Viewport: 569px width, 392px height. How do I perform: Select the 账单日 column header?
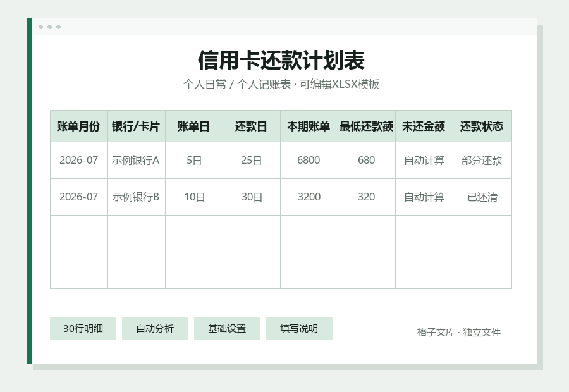[x=194, y=126]
